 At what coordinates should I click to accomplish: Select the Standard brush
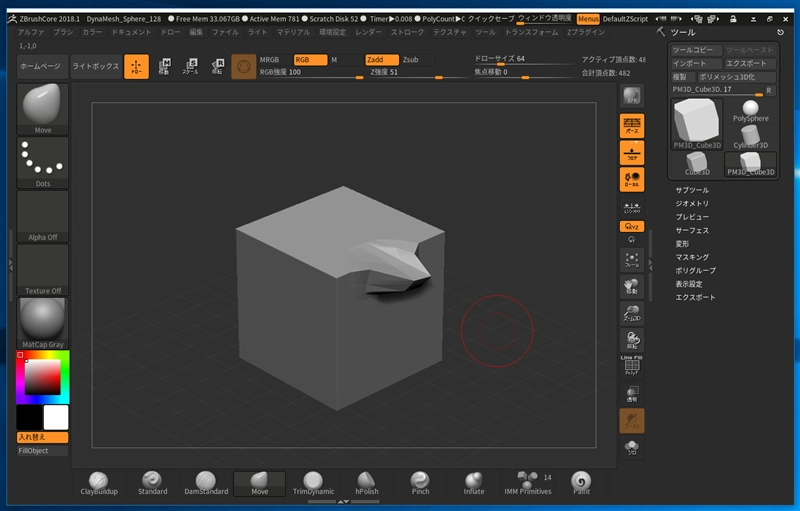pos(152,483)
